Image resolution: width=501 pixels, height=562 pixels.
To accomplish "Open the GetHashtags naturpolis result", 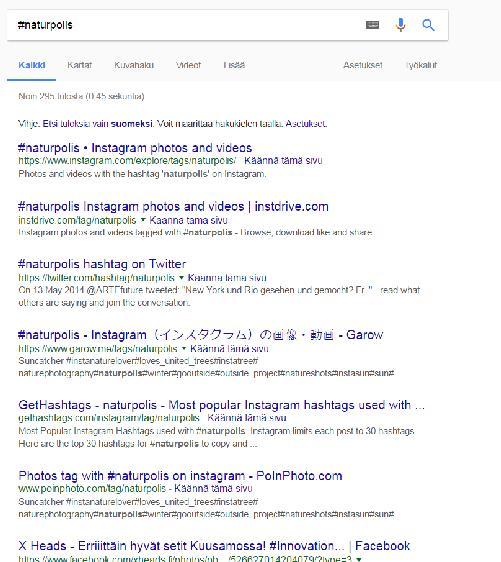I will [221, 405].
